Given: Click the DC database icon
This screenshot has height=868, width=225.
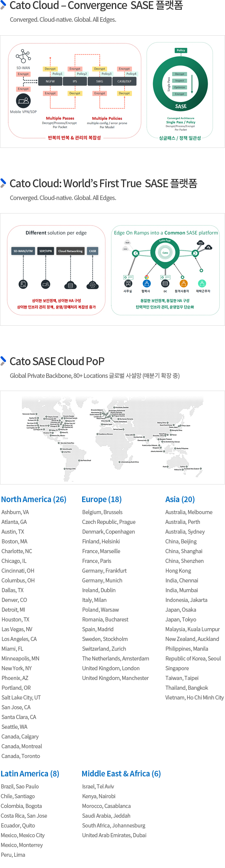Looking at the screenshot, I should [x=165, y=283].
